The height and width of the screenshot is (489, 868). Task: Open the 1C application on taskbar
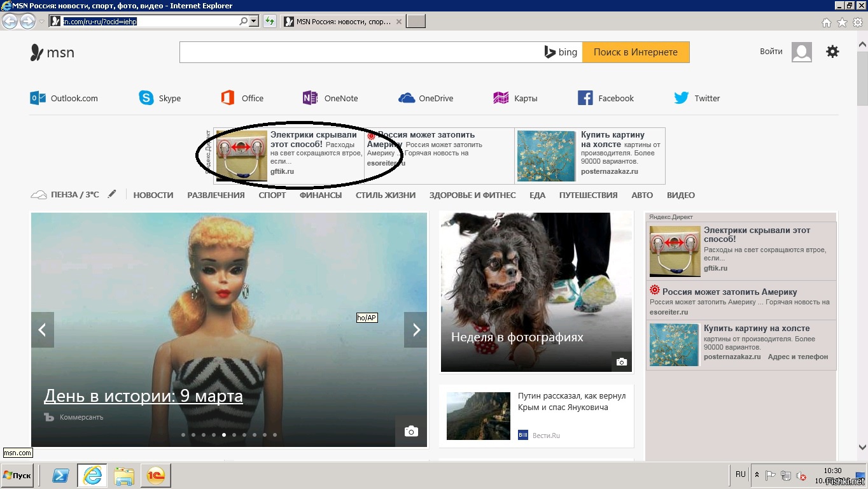(x=156, y=476)
